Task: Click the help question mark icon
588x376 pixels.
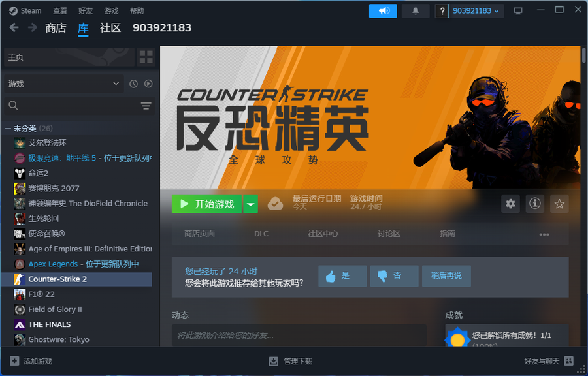Action: (x=442, y=11)
